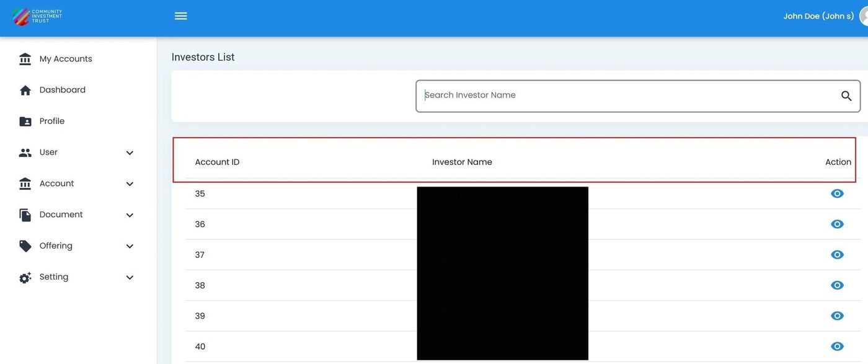
Task: Go to My Accounts page
Action: coord(66,59)
